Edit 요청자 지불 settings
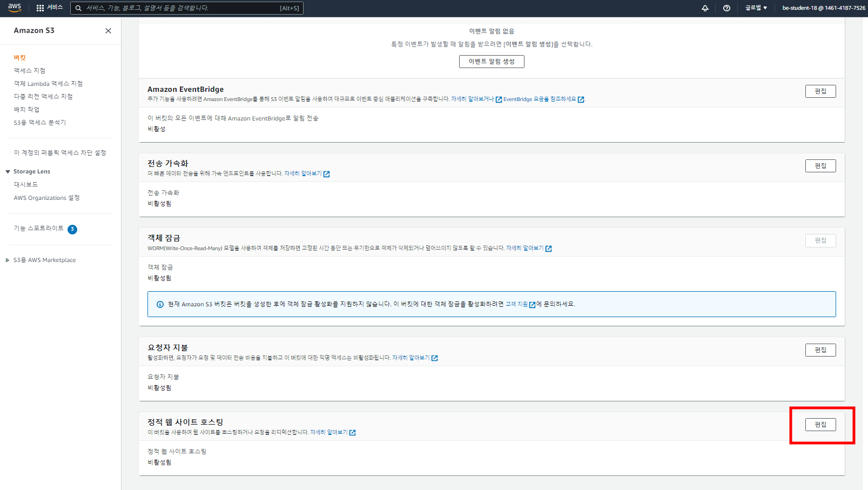This screenshot has height=490, width=868. click(820, 350)
